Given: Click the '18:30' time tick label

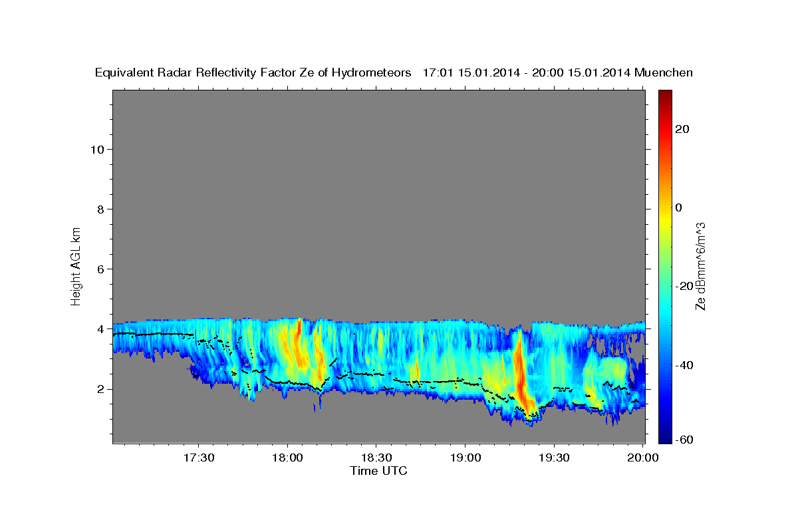Looking at the screenshot, I should pos(376,458).
